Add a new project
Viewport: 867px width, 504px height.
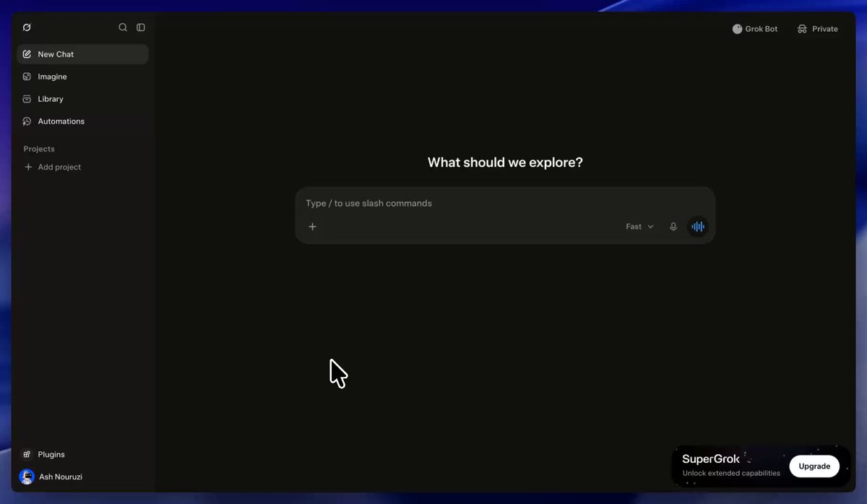(53, 167)
